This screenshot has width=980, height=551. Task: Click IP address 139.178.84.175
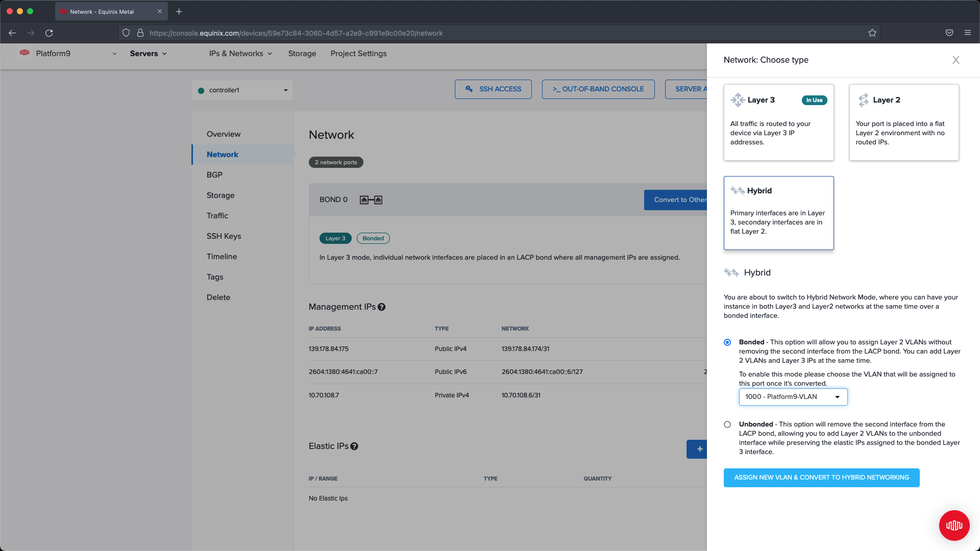pos(329,349)
